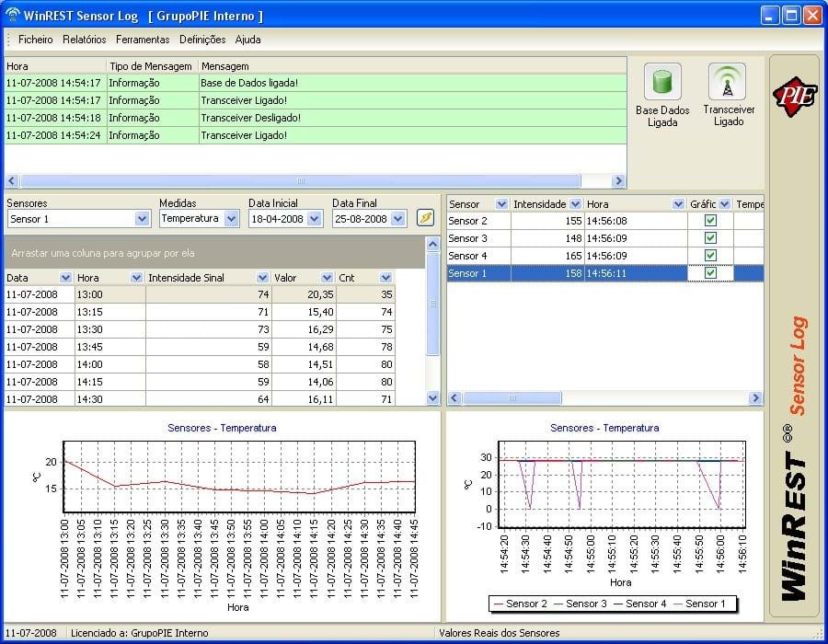Image resolution: width=828 pixels, height=644 pixels.
Task: Open the Medidas Temperatura dropdown
Action: point(231,219)
